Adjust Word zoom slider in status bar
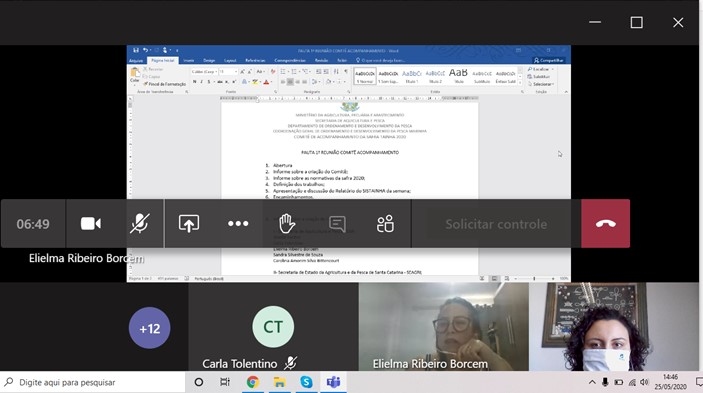 534,279
